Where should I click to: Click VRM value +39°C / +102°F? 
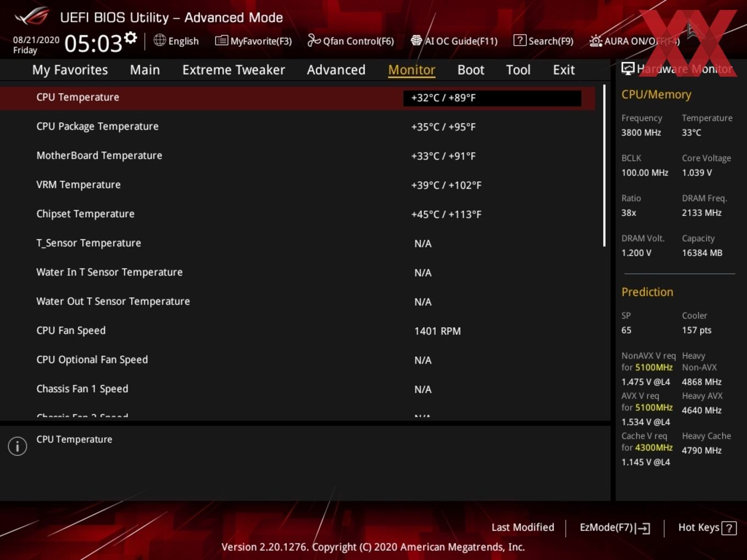[446, 185]
